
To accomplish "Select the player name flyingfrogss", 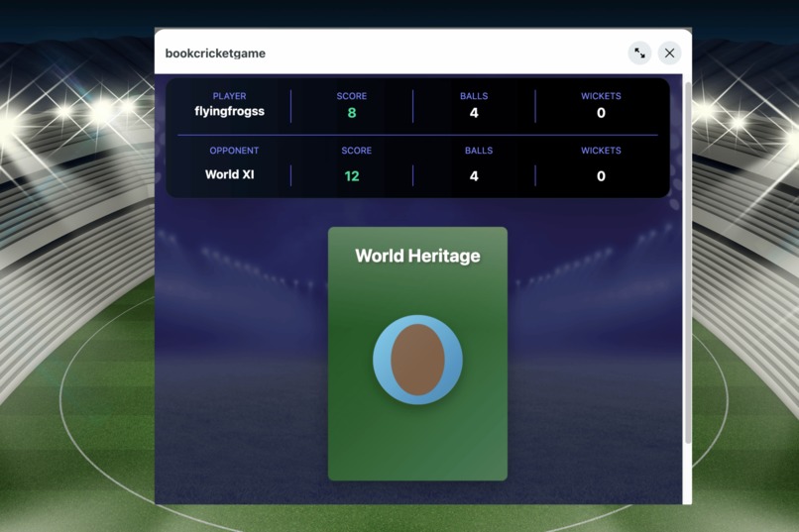I will [x=229, y=112].
